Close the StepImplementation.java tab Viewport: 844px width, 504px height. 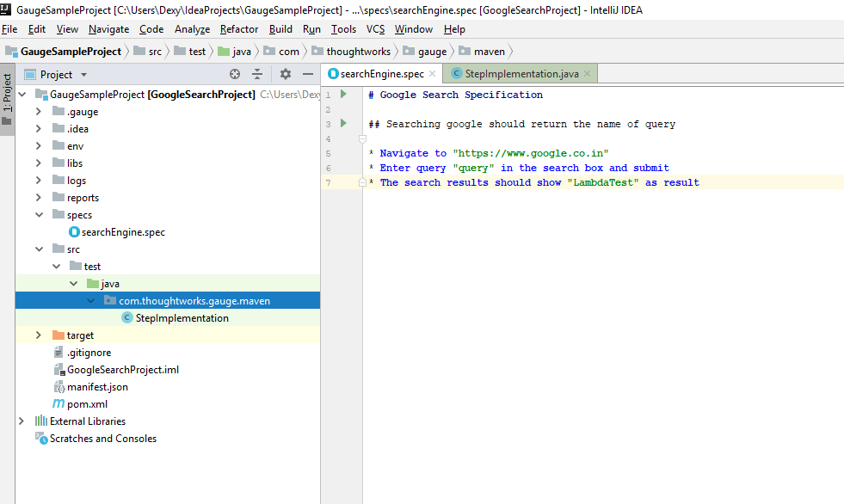[588, 75]
